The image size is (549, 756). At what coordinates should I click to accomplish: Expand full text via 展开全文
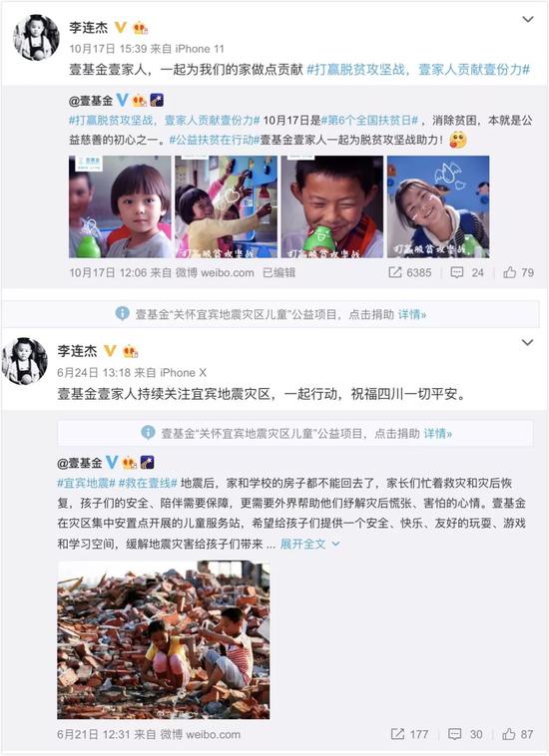[x=309, y=545]
